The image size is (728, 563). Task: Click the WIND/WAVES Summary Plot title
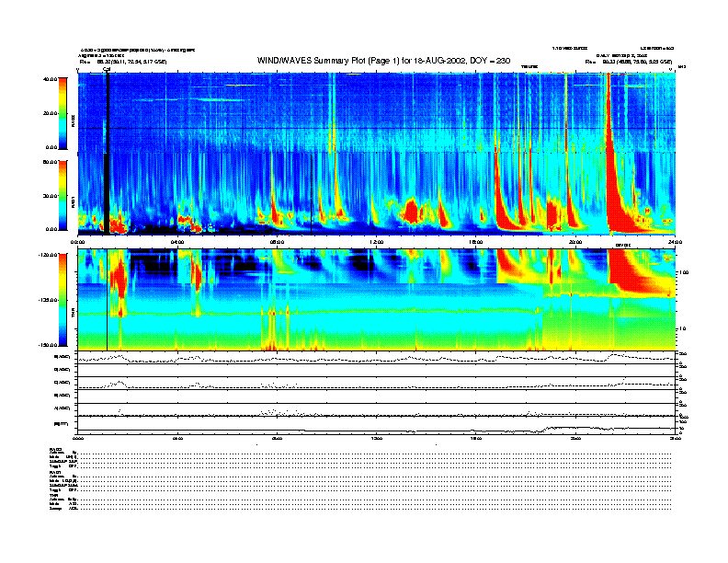click(383, 61)
